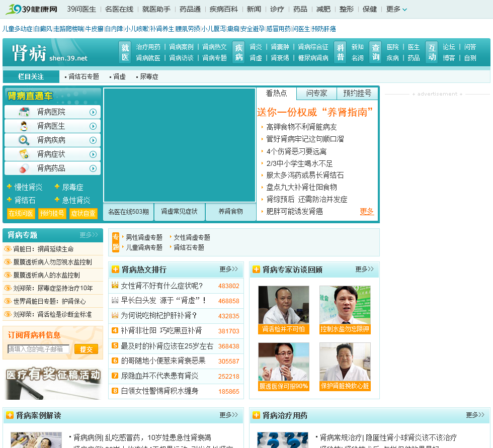Open the 更多 dropdown in top navigation

click(x=396, y=9)
